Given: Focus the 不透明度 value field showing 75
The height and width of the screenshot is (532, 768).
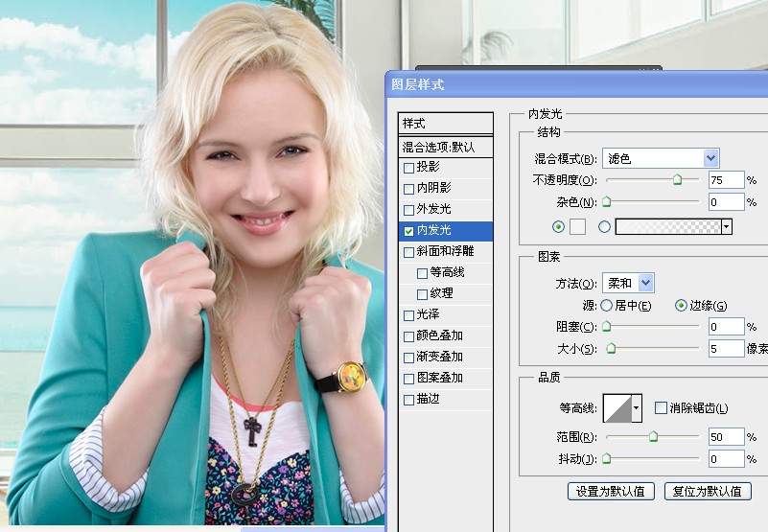Looking at the screenshot, I should coord(727,180).
